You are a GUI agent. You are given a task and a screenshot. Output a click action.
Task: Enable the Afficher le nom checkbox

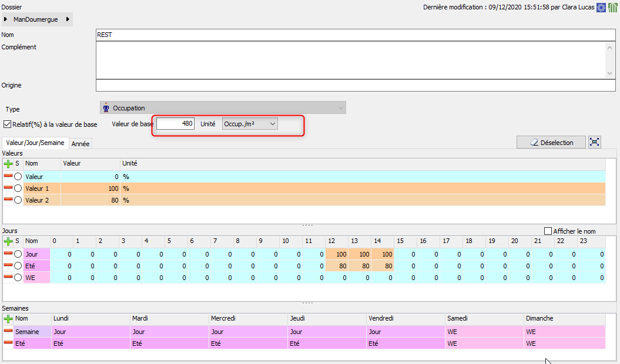(548, 231)
